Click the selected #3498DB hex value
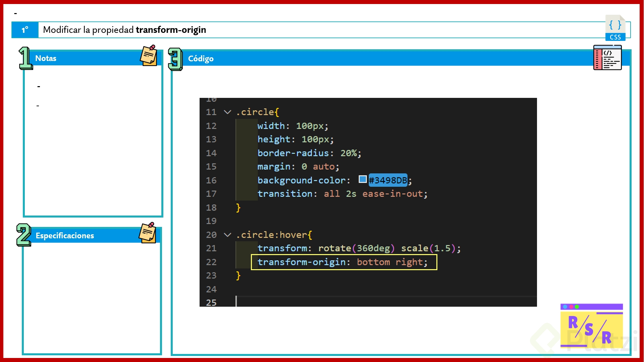 [x=388, y=180]
